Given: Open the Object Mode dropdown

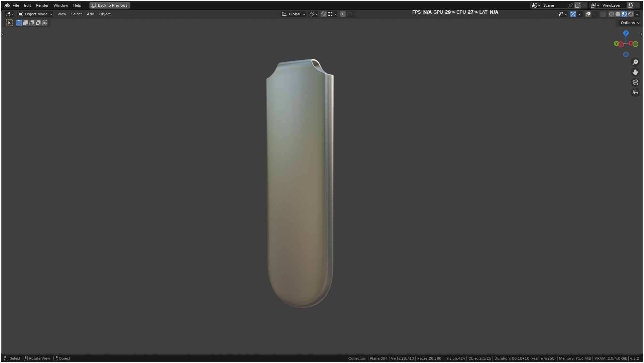Looking at the screenshot, I should 35,14.
